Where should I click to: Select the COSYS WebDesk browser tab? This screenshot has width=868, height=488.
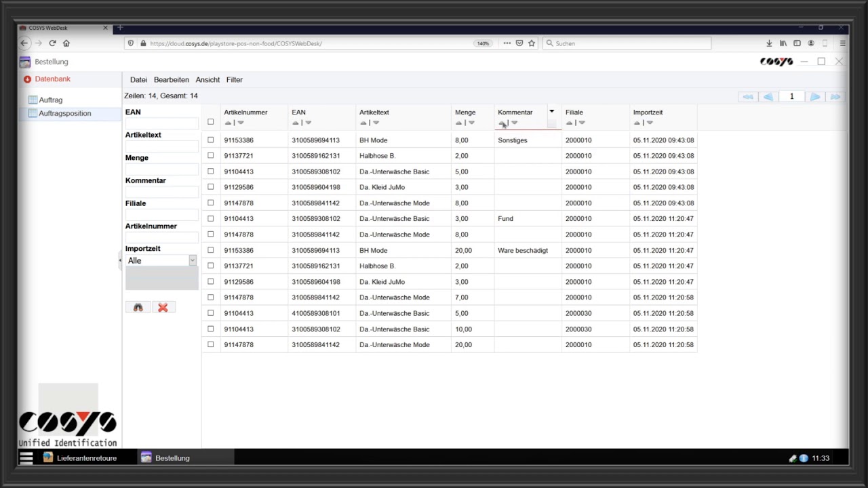coord(64,28)
